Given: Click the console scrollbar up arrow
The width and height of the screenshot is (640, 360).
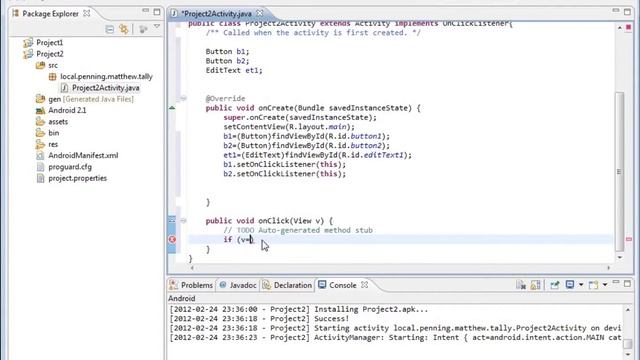Looking at the screenshot, I should pyautogui.click(x=628, y=310).
